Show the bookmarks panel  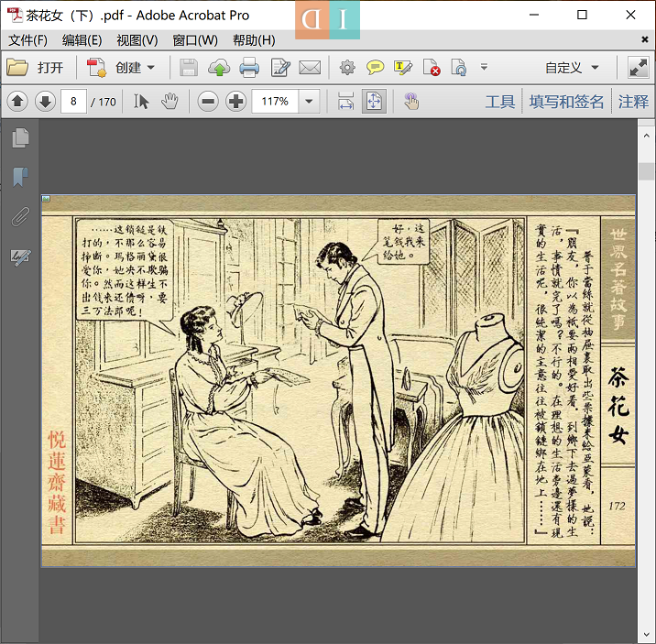[x=20, y=177]
